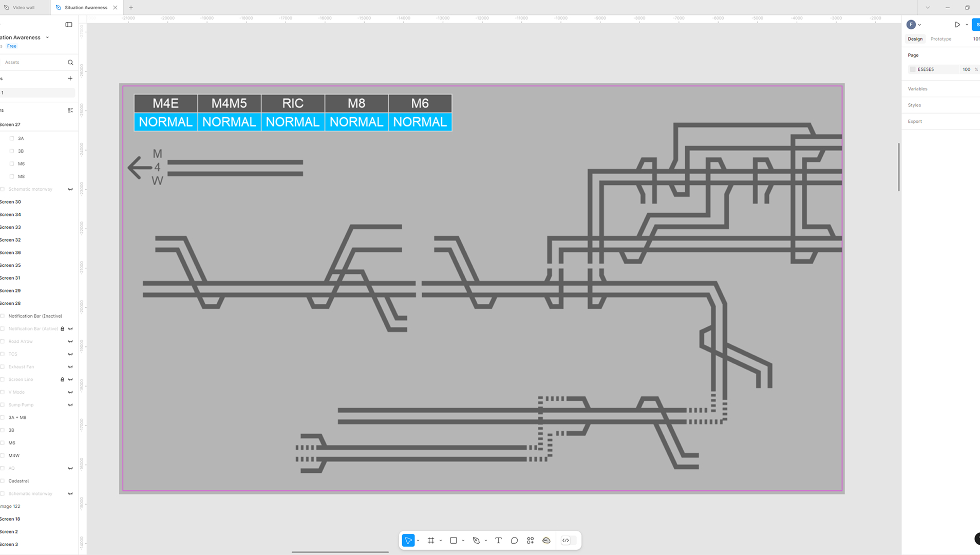This screenshot has height=555, width=980.
Task: Select the Frame tool
Action: [x=431, y=540]
